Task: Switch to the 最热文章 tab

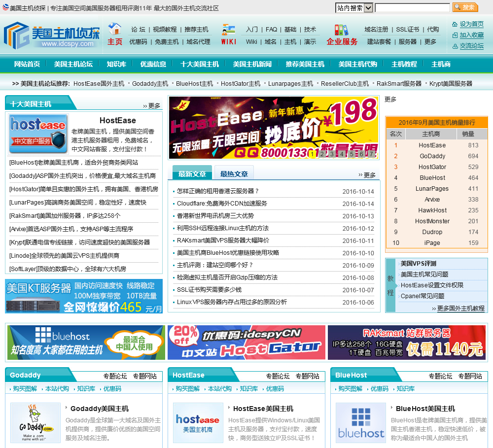Action: pyautogui.click(x=234, y=173)
